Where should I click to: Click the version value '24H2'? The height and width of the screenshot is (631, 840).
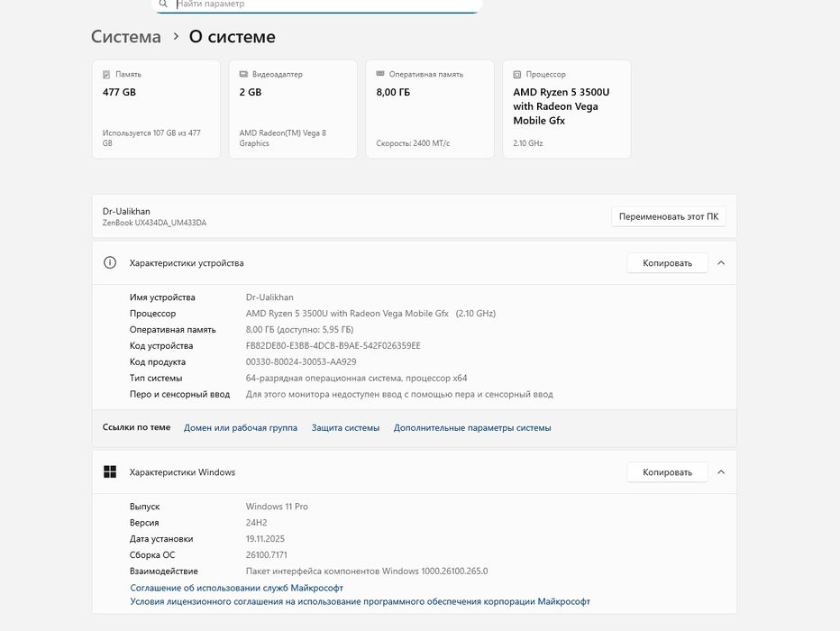[x=257, y=522]
